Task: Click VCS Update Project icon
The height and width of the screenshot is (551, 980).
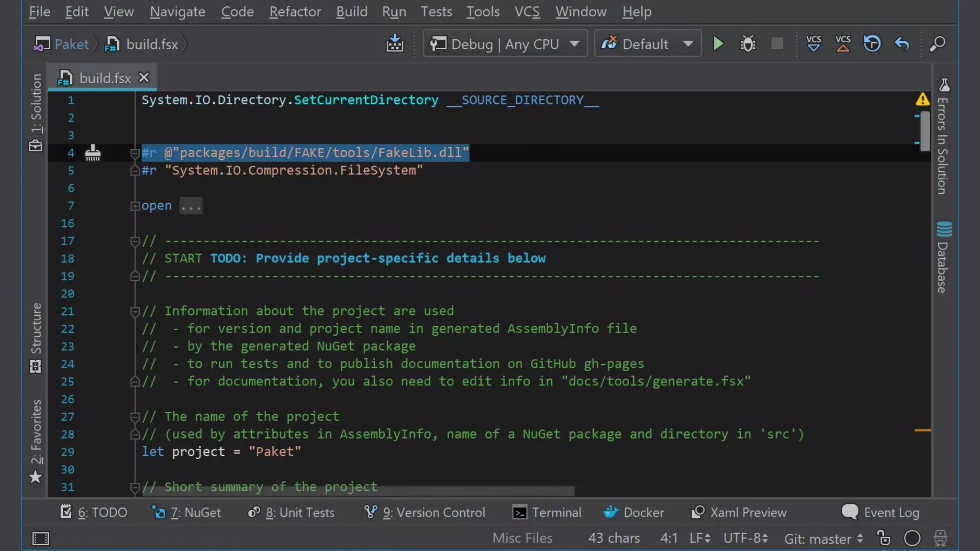Action: pyautogui.click(x=813, y=44)
